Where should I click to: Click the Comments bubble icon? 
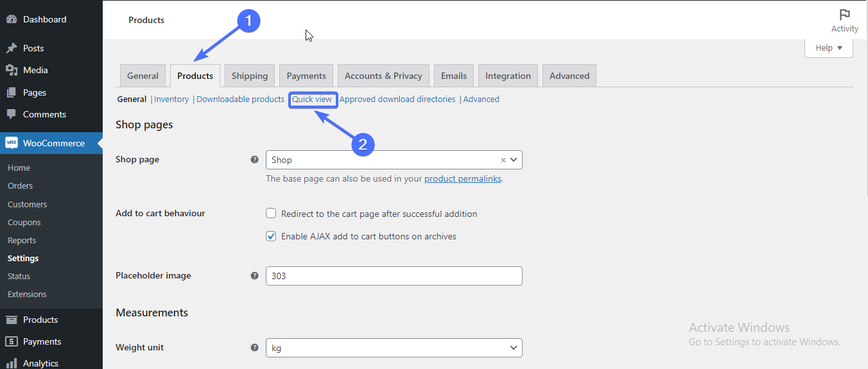tap(12, 114)
